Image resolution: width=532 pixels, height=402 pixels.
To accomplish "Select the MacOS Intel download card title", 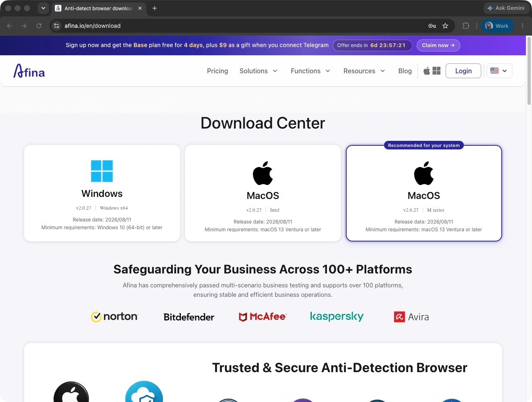I will tap(263, 196).
